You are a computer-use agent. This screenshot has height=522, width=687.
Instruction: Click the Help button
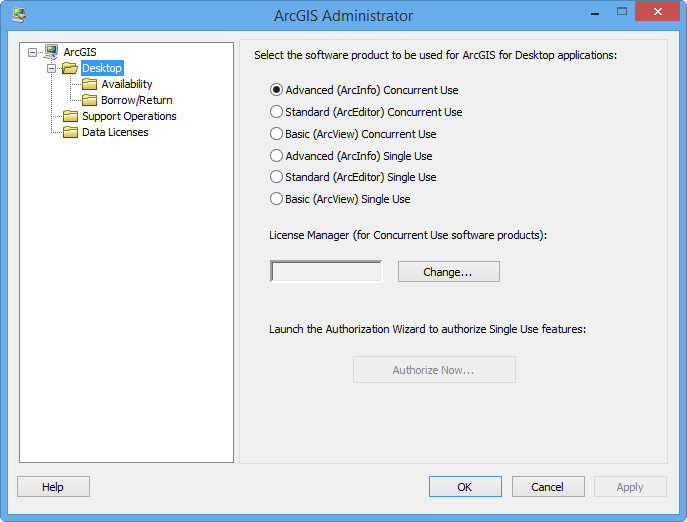point(53,486)
